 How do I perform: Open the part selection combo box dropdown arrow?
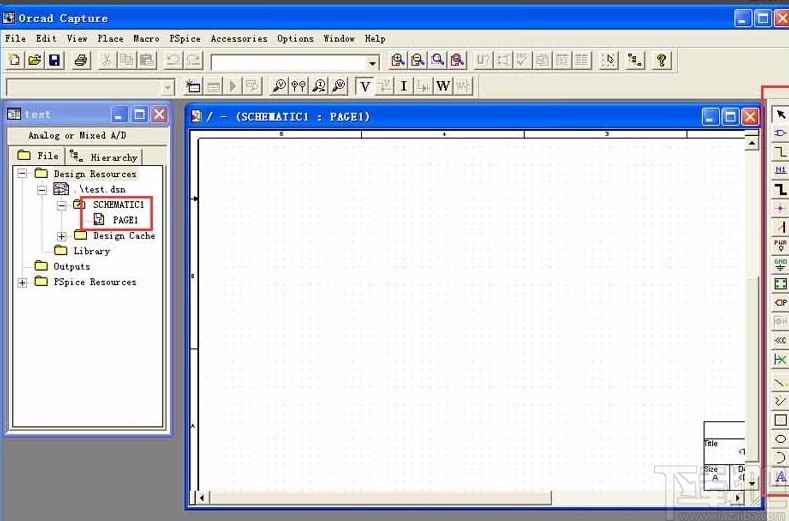click(x=372, y=63)
